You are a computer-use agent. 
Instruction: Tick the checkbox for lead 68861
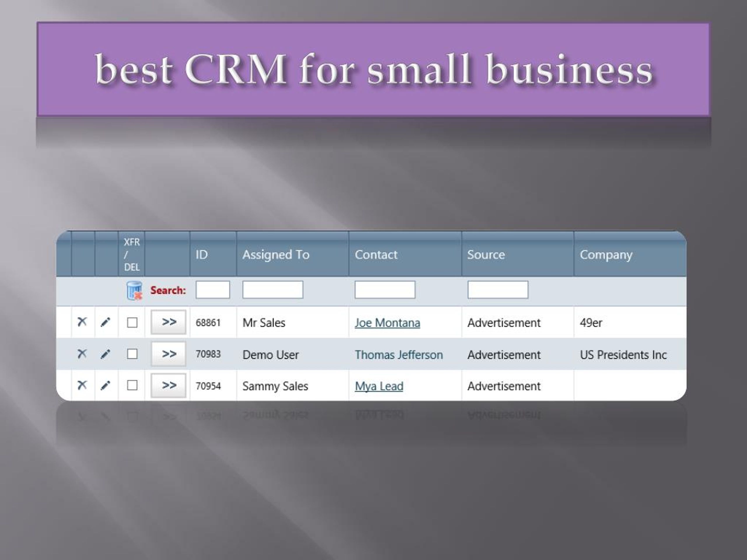coord(132,322)
